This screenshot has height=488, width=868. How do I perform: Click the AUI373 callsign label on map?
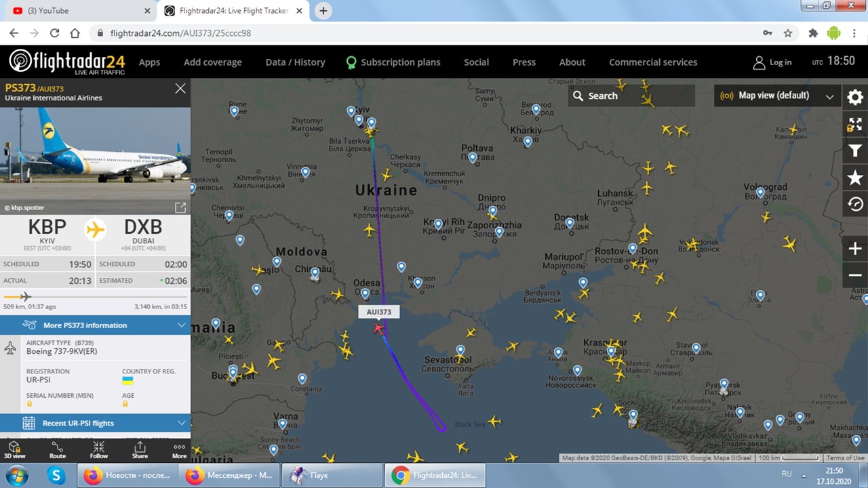[x=379, y=312]
